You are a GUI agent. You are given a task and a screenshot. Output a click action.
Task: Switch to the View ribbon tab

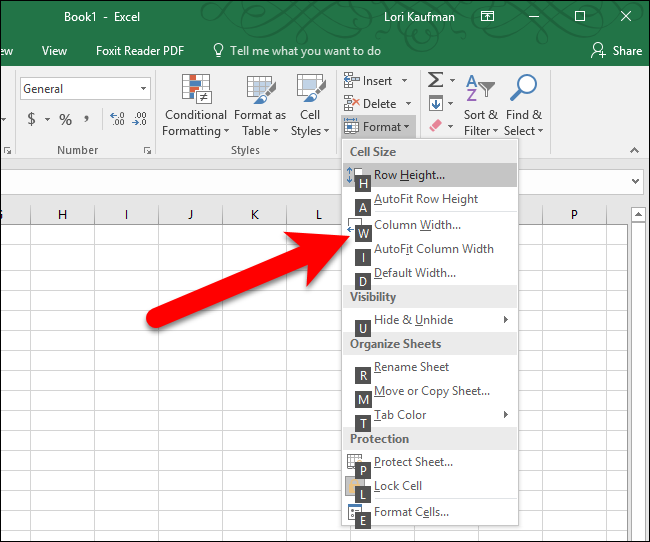(54, 50)
